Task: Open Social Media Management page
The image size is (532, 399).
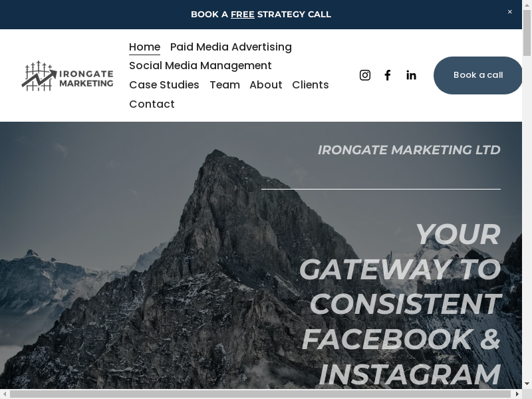Action: pyautogui.click(x=200, y=65)
